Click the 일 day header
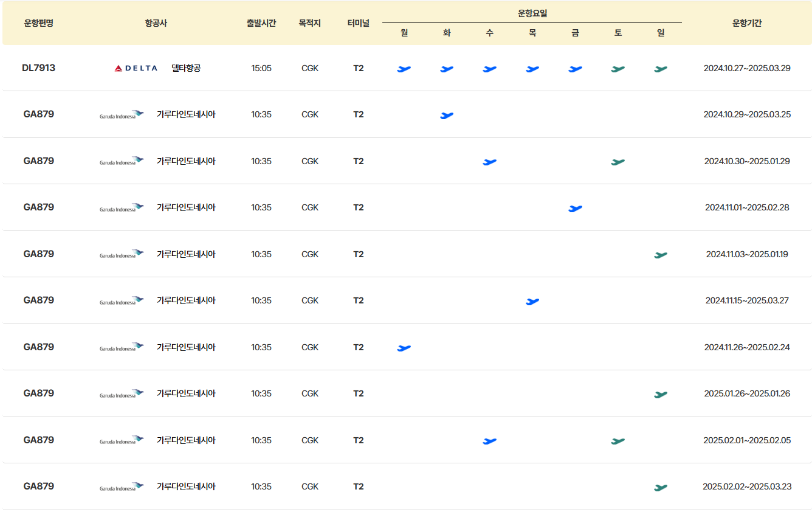812x512 pixels. [x=661, y=33]
